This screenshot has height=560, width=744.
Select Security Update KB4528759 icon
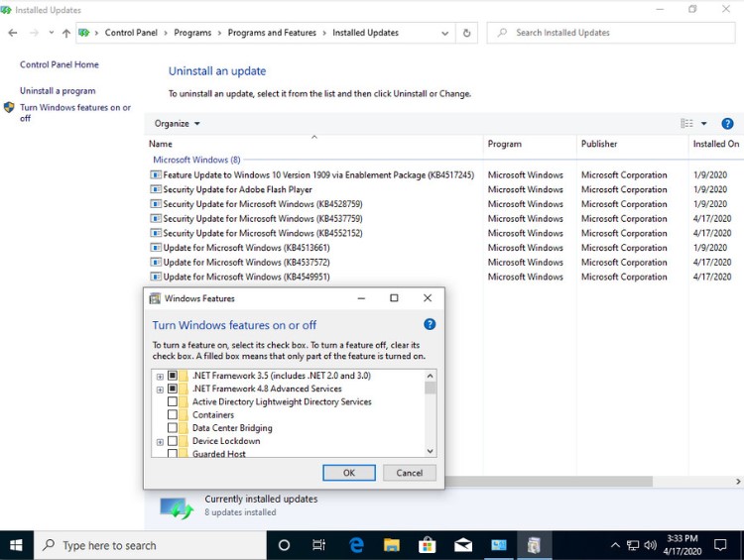(155, 204)
